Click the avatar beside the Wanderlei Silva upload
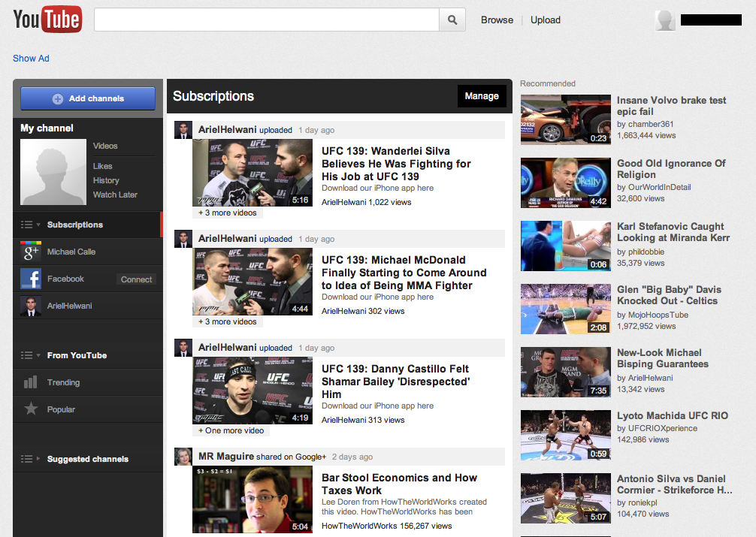Viewport: 756px width, 537px height. [183, 130]
